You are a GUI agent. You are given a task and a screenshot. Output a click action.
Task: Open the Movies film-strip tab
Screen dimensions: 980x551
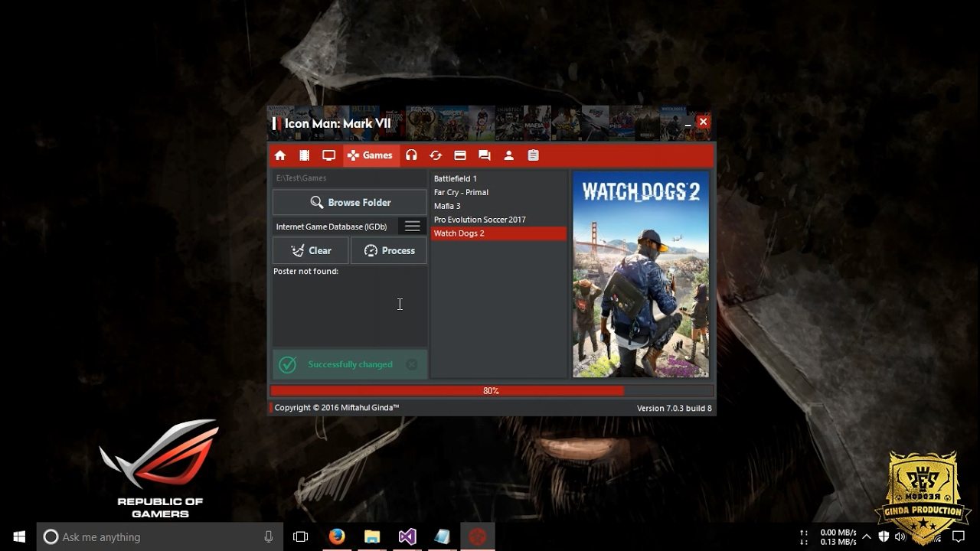click(x=304, y=155)
